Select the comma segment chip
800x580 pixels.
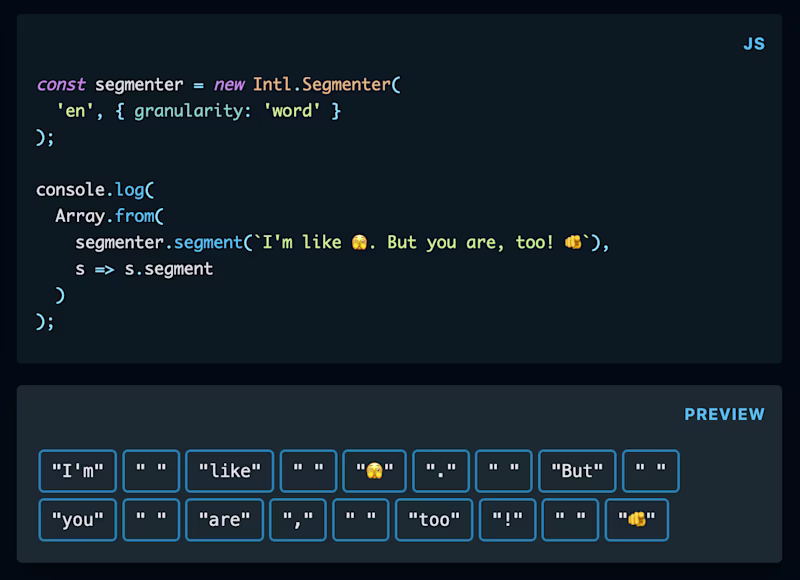tap(296, 520)
